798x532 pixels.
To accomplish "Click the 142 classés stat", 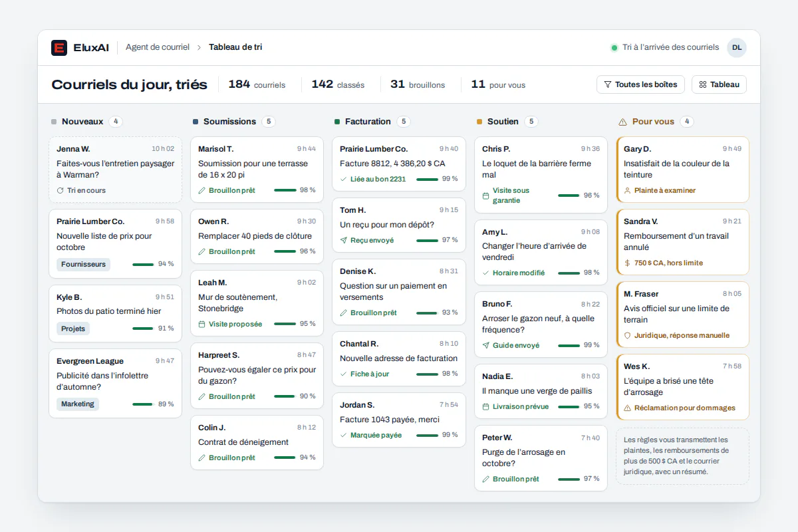I will pyautogui.click(x=338, y=84).
